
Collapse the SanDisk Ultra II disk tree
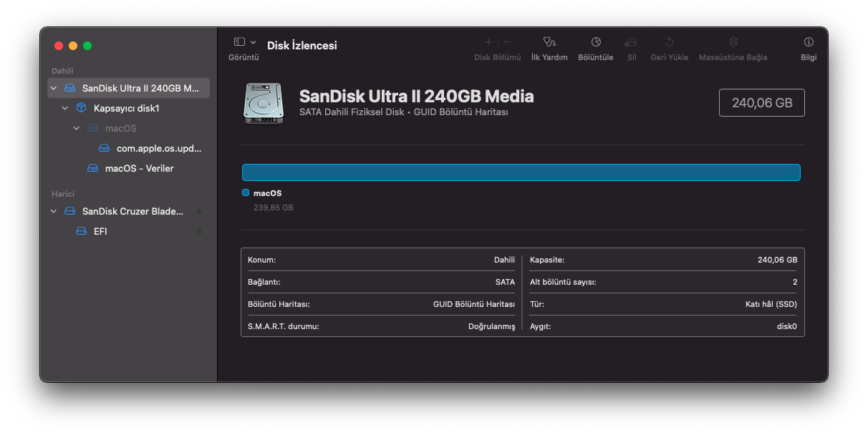(x=54, y=89)
